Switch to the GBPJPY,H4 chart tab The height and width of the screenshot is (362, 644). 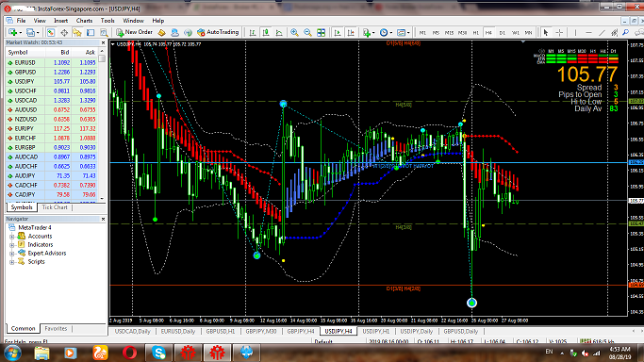(301, 331)
